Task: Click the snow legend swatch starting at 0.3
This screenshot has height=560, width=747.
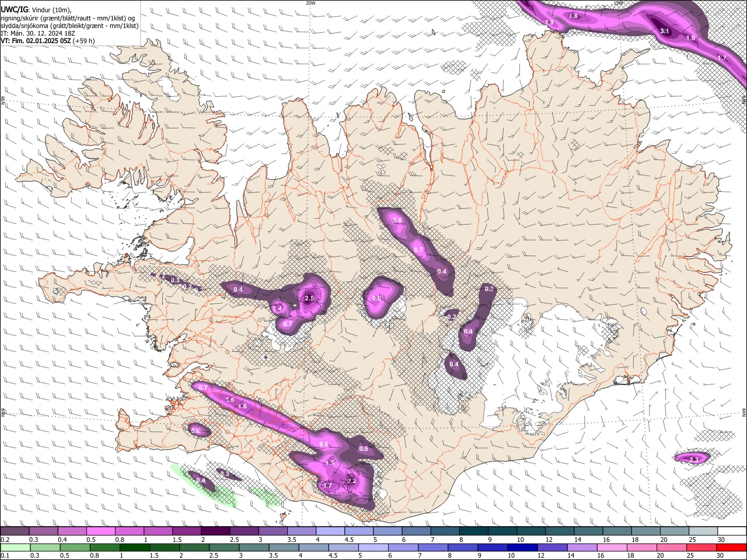Action: (43, 531)
